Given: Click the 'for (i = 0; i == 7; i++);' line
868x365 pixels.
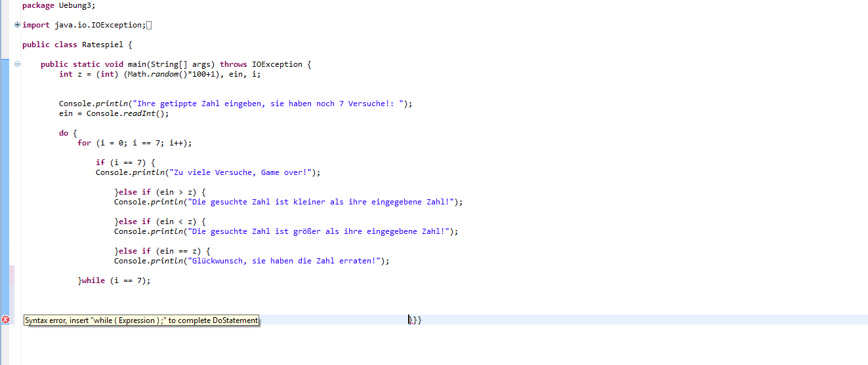Looking at the screenshot, I should coord(134,143).
